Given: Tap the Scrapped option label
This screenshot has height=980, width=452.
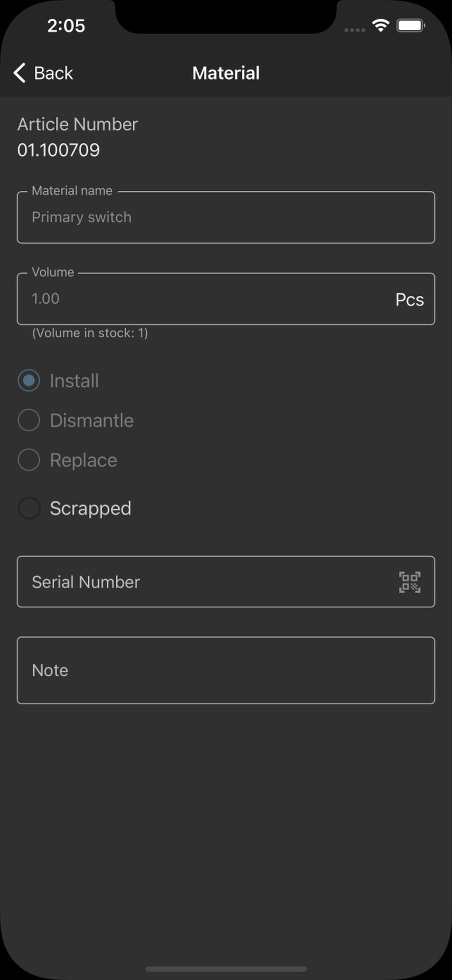Looking at the screenshot, I should tap(90, 508).
